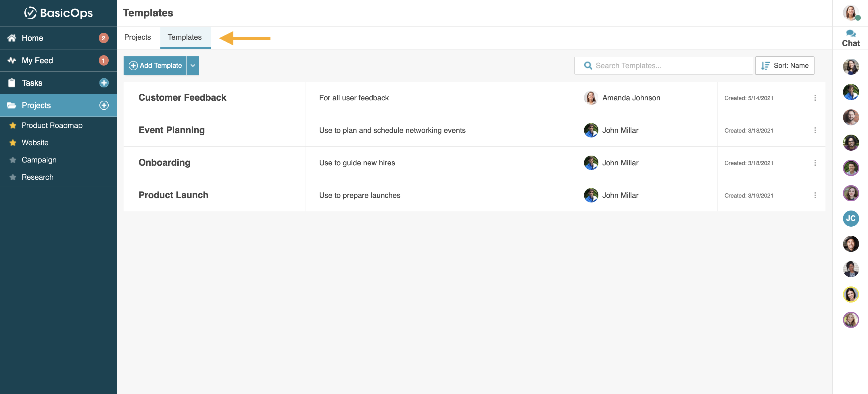This screenshot has height=394, width=868.
Task: Click the BasicOps logo
Action: tap(58, 13)
